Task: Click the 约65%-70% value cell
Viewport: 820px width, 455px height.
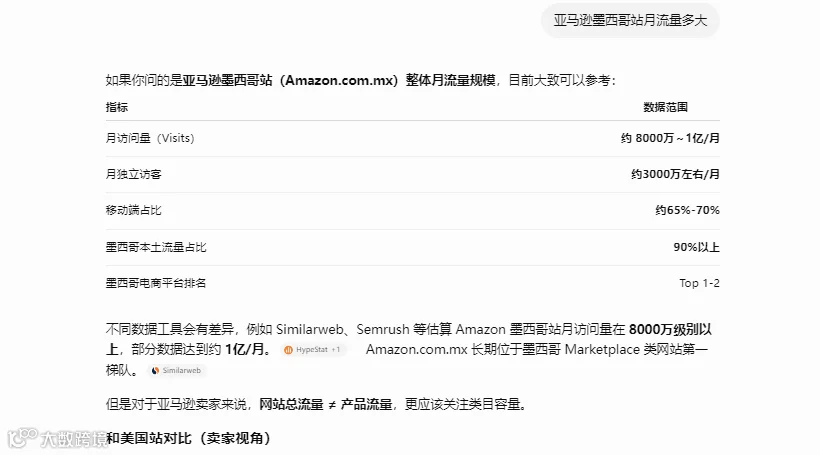Action: 687,210
